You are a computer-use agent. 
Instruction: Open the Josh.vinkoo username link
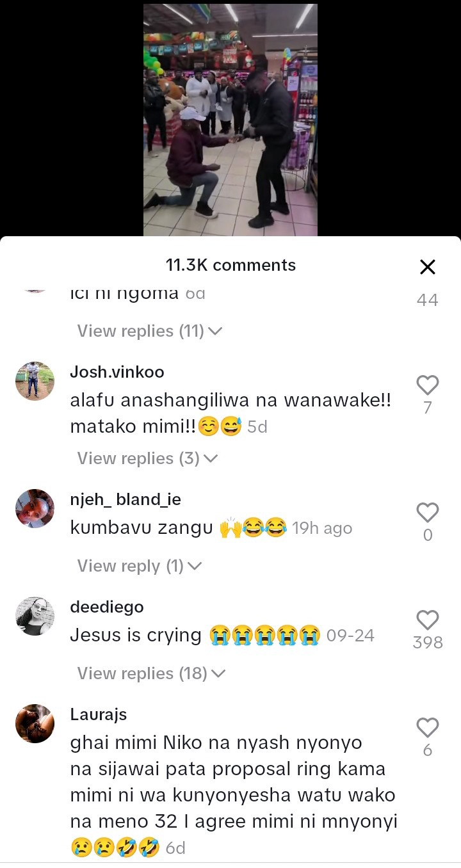click(x=117, y=372)
